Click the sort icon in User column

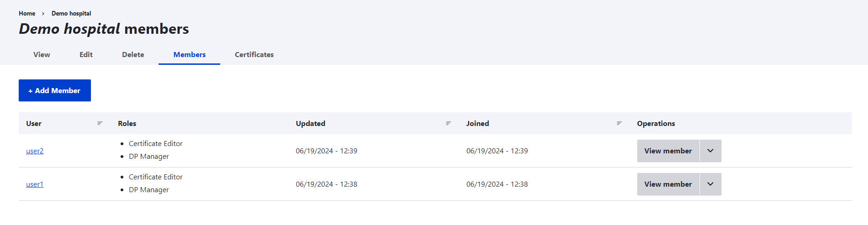(x=100, y=123)
